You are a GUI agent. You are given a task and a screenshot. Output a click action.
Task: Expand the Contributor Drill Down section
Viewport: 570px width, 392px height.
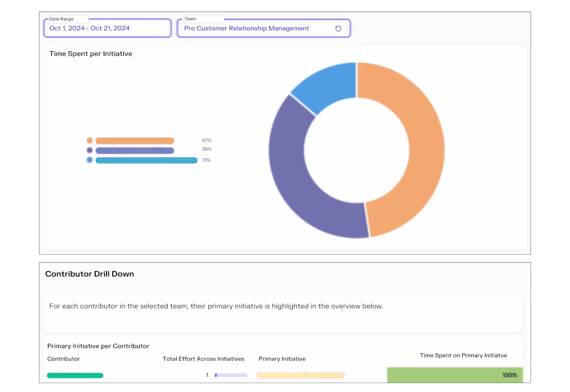click(89, 273)
